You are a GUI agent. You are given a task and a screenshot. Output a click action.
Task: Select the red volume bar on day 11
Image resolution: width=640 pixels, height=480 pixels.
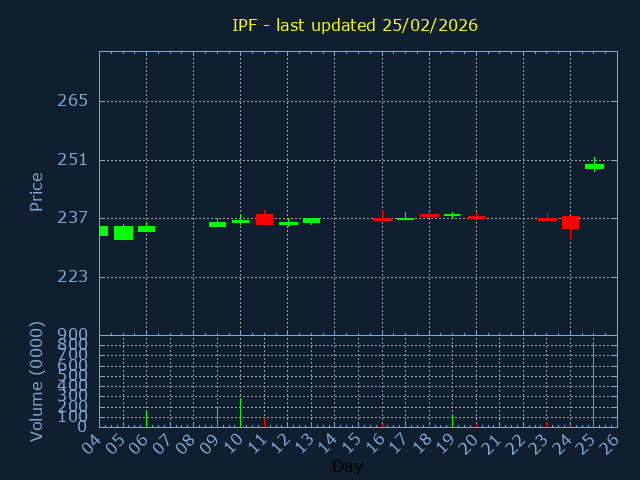[264, 422]
